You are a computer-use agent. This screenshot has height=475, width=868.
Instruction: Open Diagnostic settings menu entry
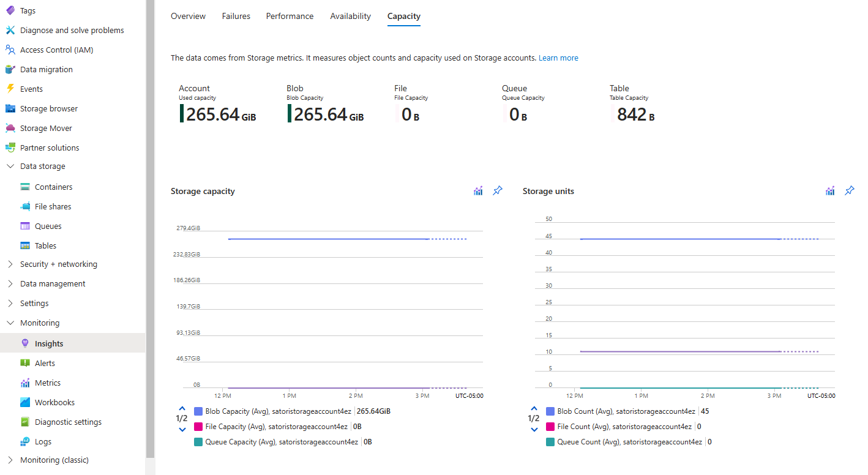point(68,422)
